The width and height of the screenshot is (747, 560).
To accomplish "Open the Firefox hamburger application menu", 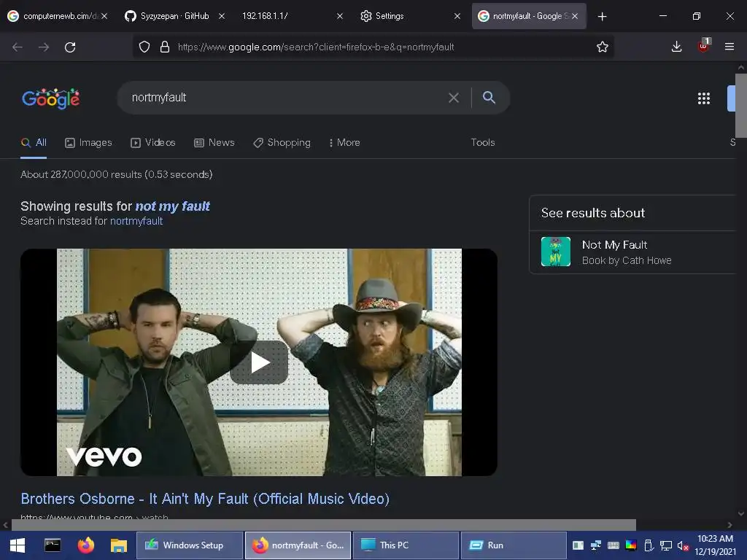I will click(x=729, y=47).
